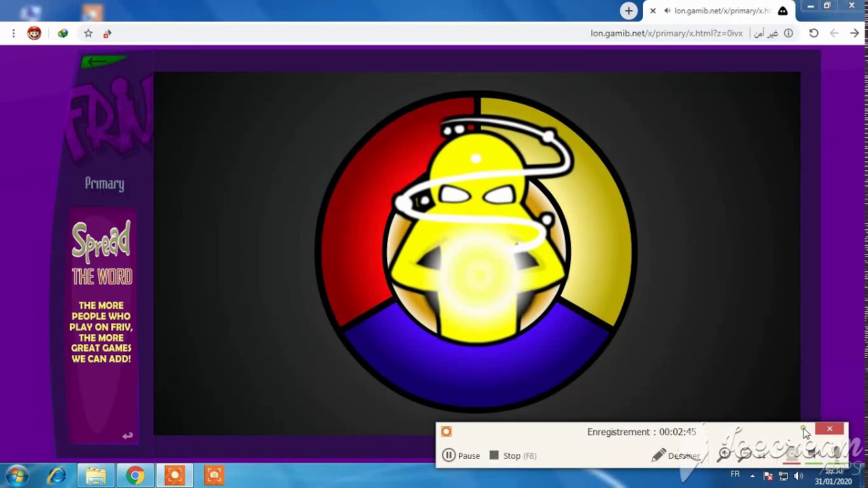868x488 pixels.
Task: Show hidden tray icons arrow
Action: pos(752,476)
